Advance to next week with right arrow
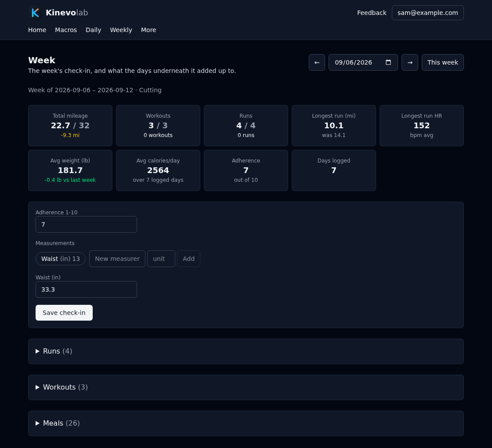The image size is (492, 448). click(410, 62)
